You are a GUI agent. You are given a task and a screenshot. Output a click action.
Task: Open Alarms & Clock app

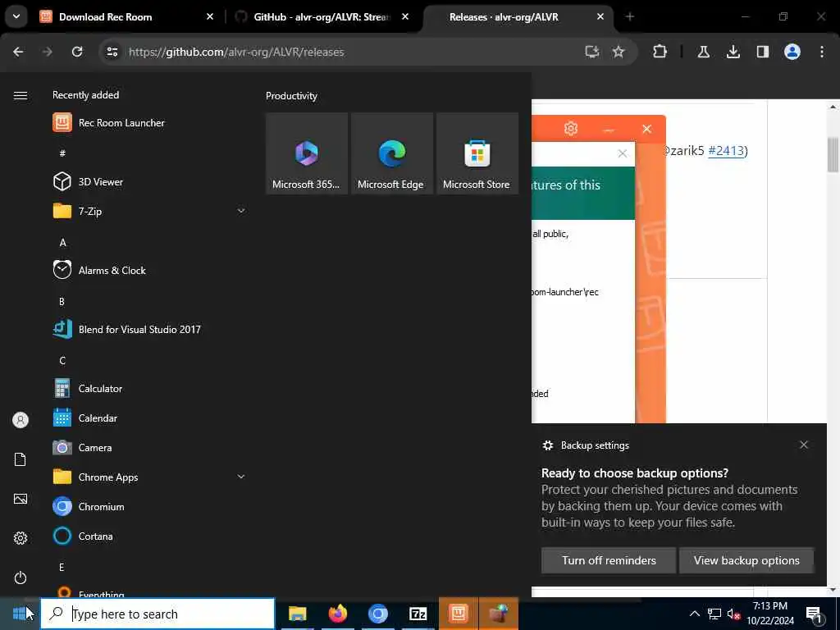tap(149, 270)
